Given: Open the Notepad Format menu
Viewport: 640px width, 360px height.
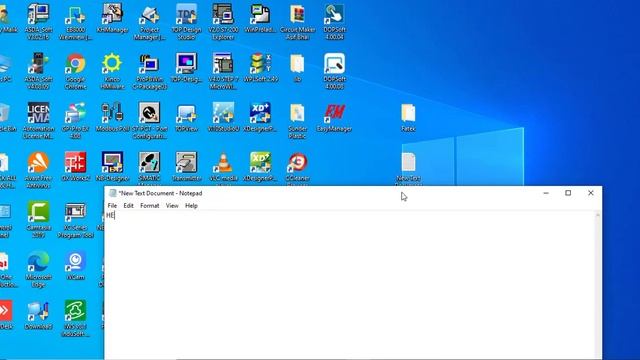Looking at the screenshot, I should pyautogui.click(x=149, y=206).
